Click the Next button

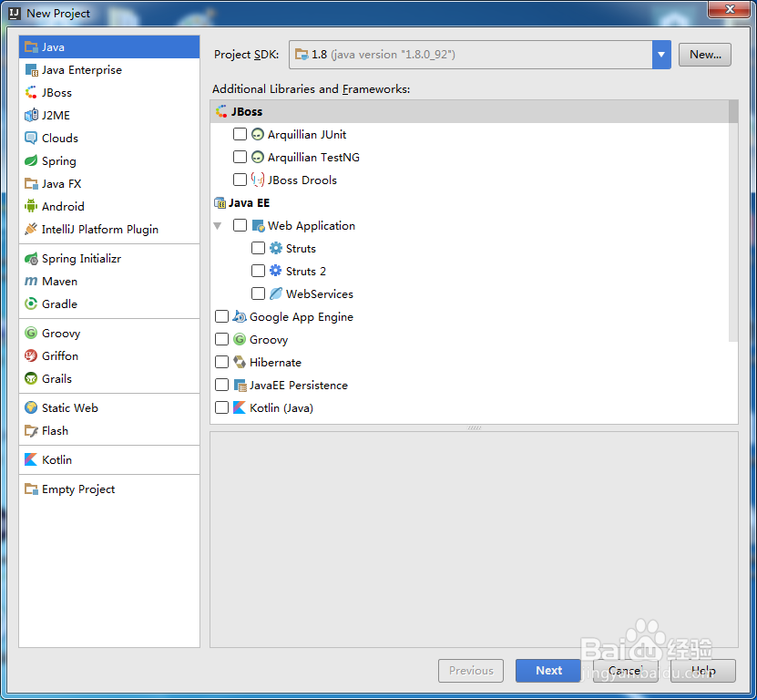[x=548, y=671]
